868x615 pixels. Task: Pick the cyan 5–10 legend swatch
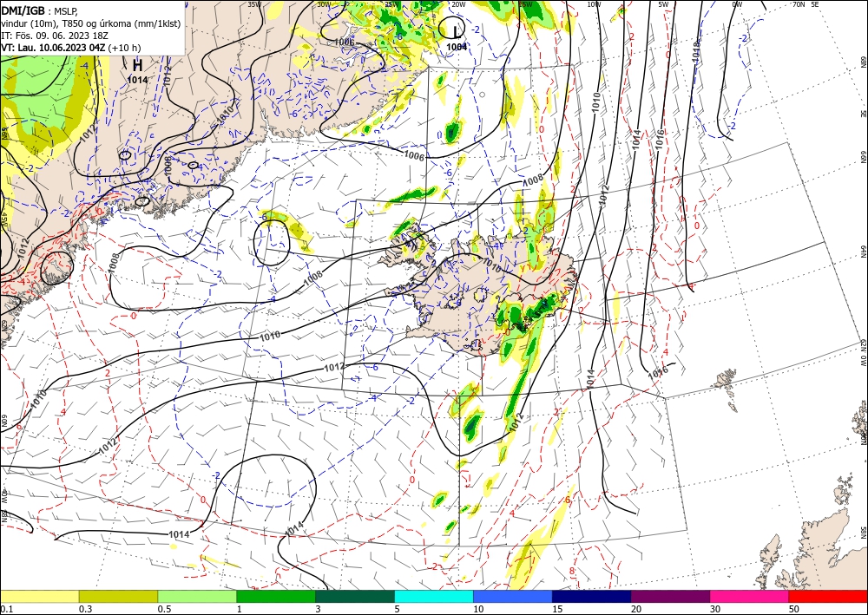[x=434, y=596]
